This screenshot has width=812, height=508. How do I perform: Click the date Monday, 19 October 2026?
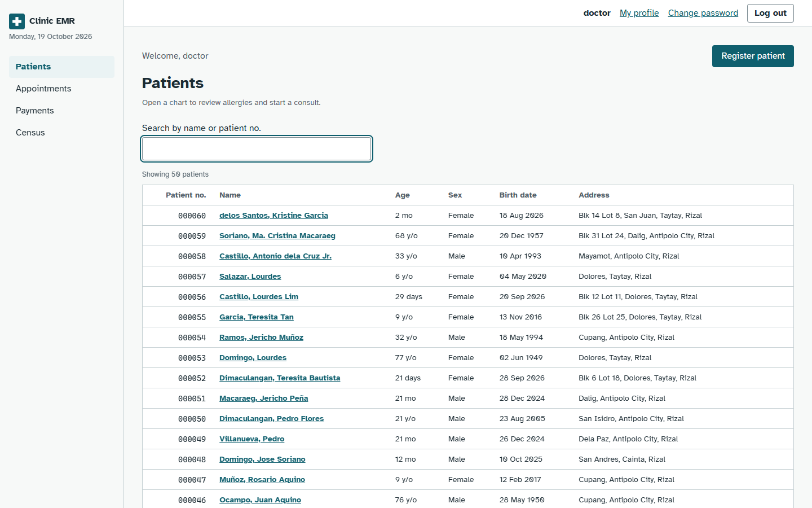pyautogui.click(x=51, y=37)
